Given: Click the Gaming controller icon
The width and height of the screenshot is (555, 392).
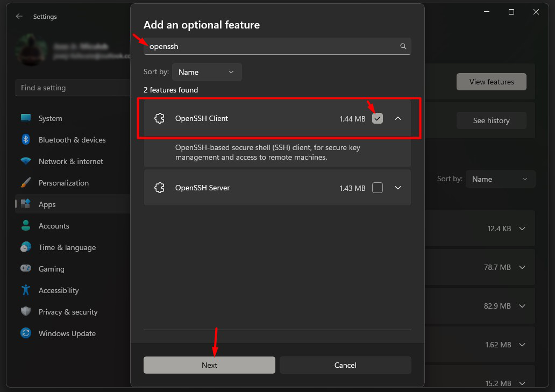Looking at the screenshot, I should [x=25, y=268].
